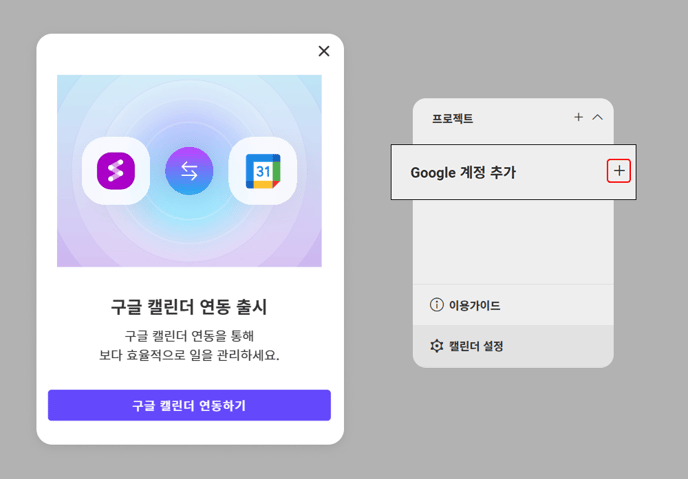Close the Google Calendar sync popup
This screenshot has width=688, height=479.
[x=324, y=51]
